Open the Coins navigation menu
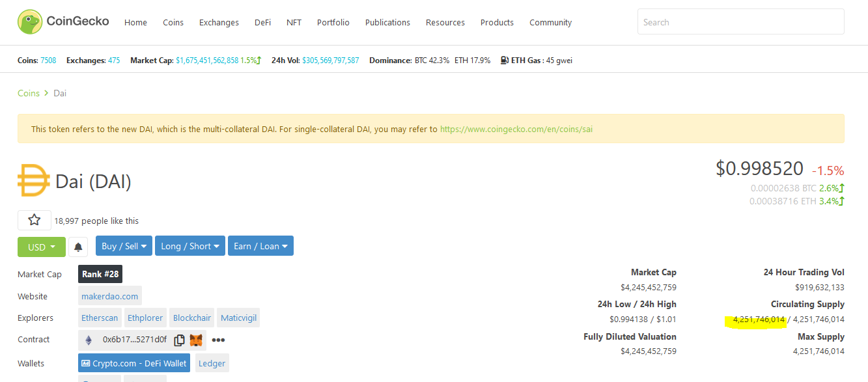 [173, 22]
